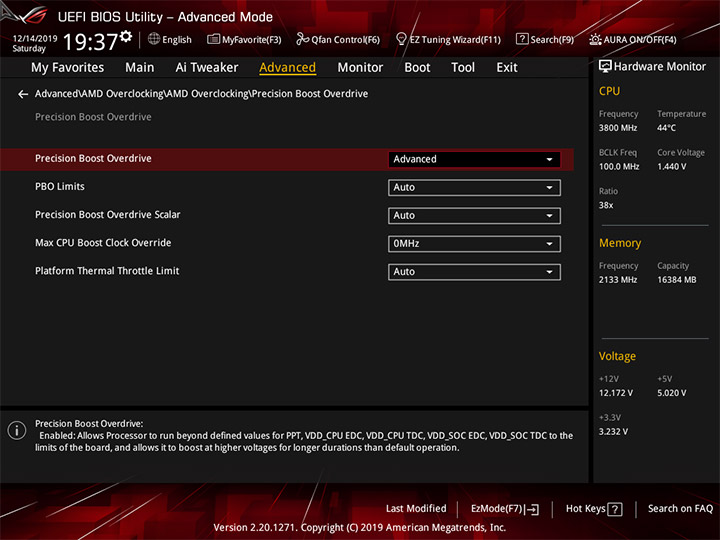This screenshot has width=720, height=540.
Task: Click the Hardware Monitor screen icon
Action: (605, 66)
